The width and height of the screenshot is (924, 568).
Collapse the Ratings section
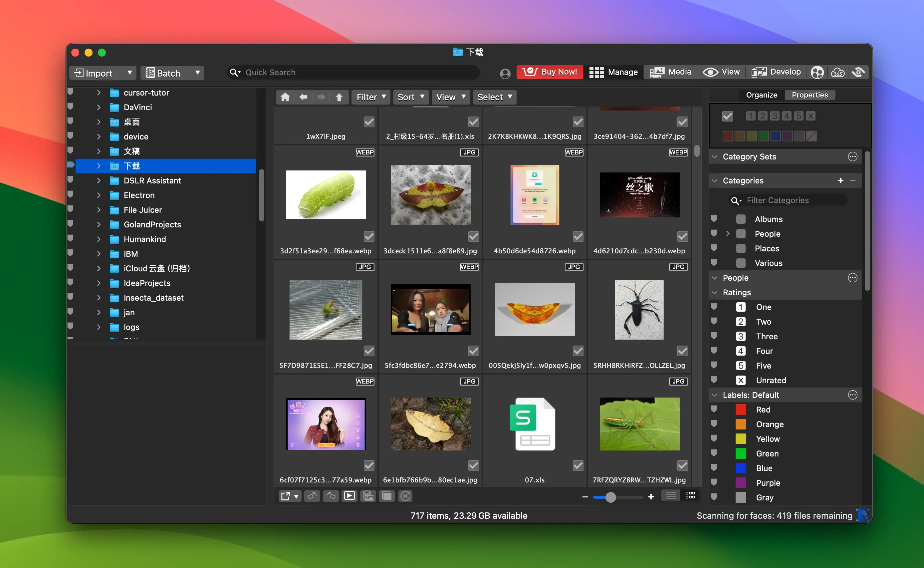715,292
